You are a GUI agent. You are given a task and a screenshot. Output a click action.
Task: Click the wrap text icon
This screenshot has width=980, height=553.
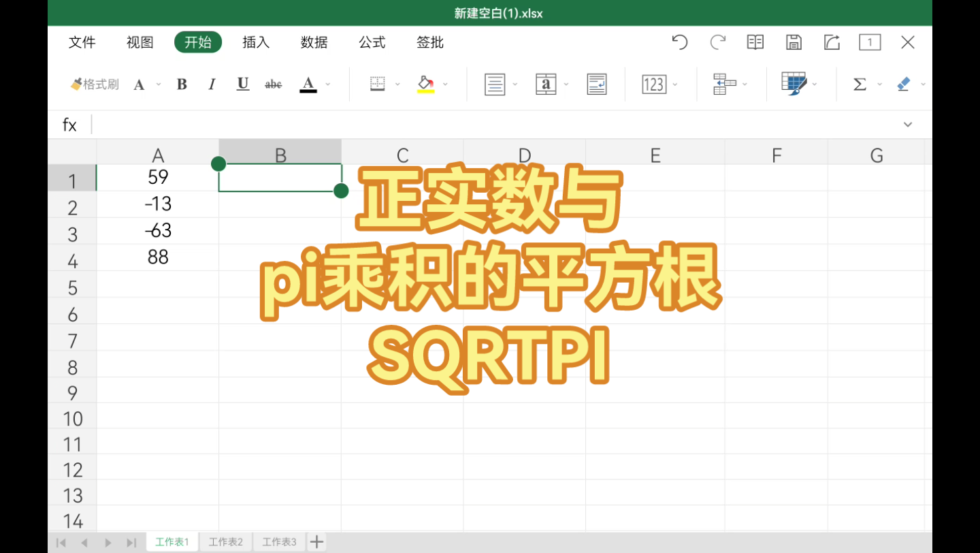(597, 84)
